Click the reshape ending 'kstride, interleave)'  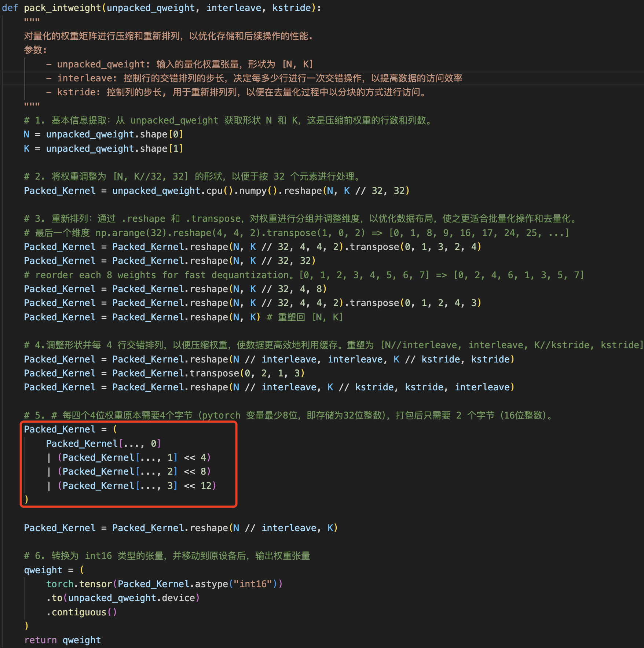click(x=269, y=387)
